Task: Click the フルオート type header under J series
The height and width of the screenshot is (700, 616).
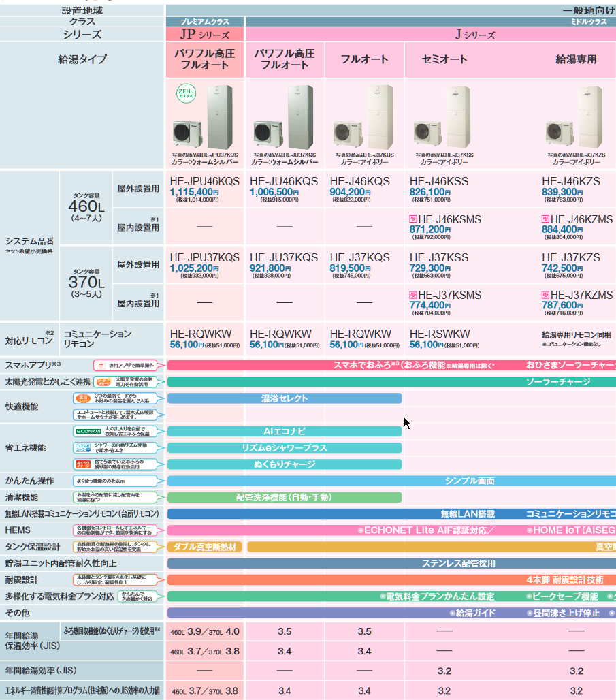Action: tap(364, 59)
